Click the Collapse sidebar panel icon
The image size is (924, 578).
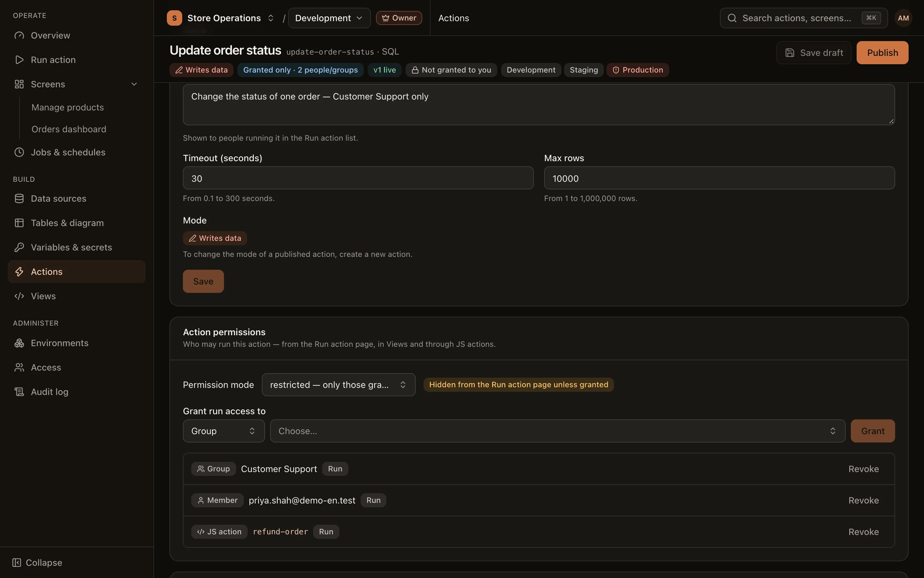(16, 563)
